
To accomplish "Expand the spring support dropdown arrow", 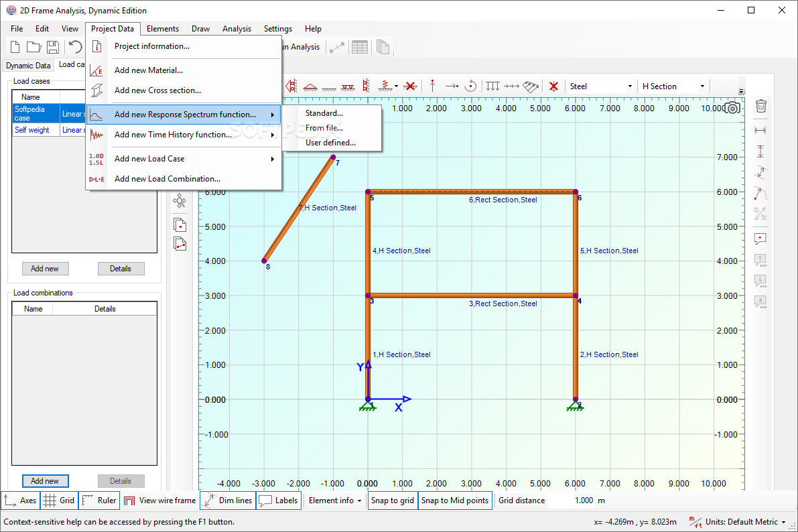I will pyautogui.click(x=397, y=86).
